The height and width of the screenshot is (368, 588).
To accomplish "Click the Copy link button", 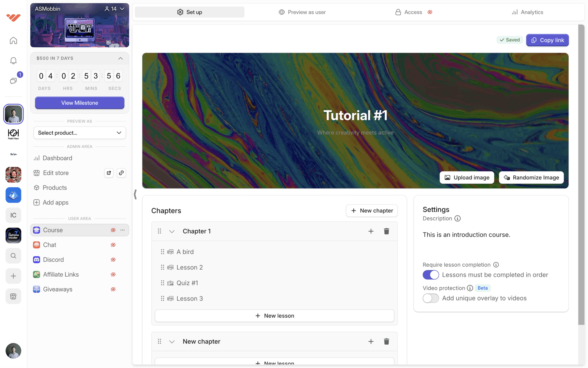I will (547, 40).
